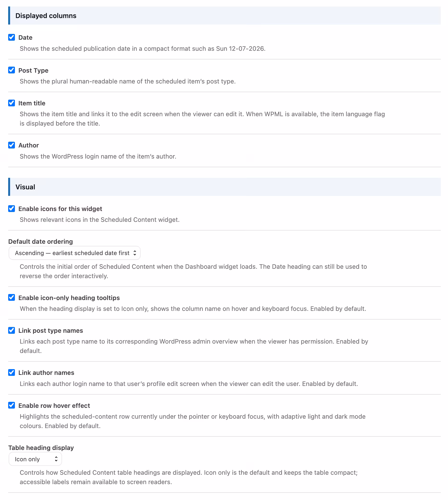The width and height of the screenshot is (448, 500).
Task: Uncheck the Date column checkbox
Action: (x=12, y=38)
